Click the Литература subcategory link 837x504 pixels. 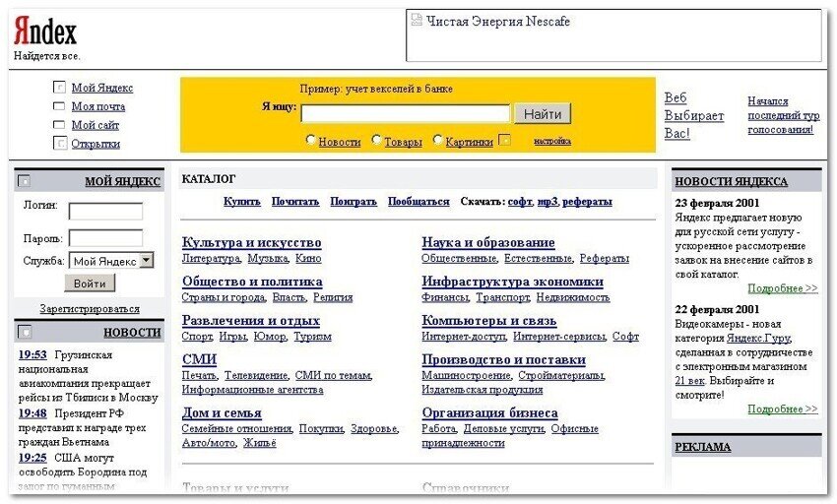211,259
